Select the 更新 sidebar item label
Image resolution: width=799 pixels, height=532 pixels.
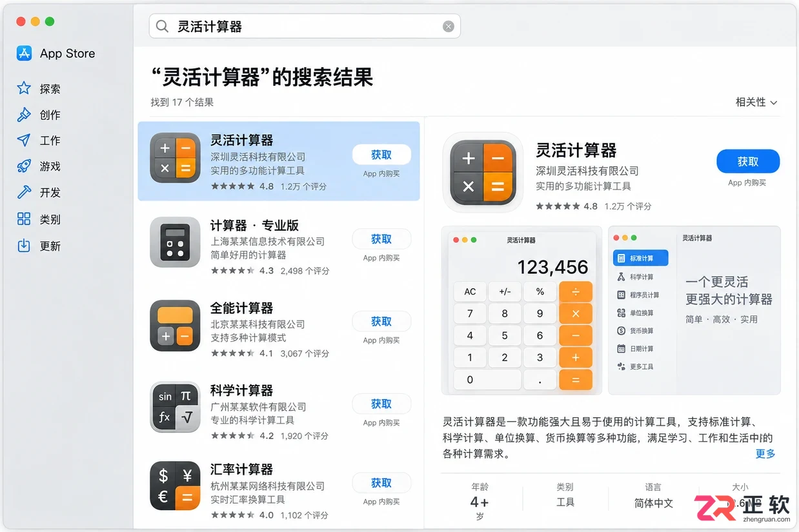coord(50,246)
